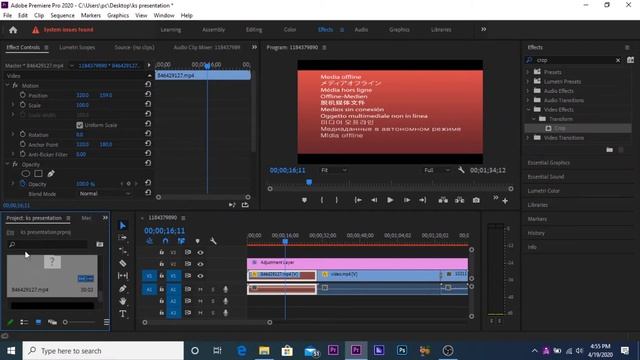The width and height of the screenshot is (640, 360).
Task: Open the File menu
Action: 7,15
